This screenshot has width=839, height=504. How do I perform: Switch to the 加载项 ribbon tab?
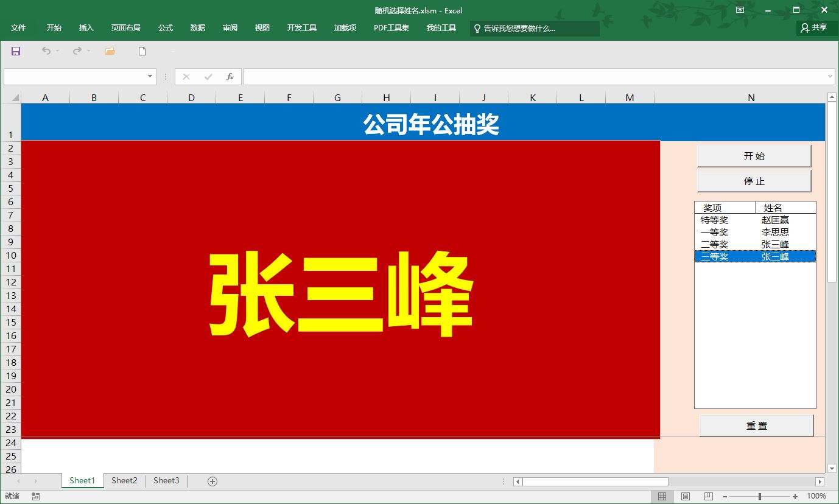(345, 28)
